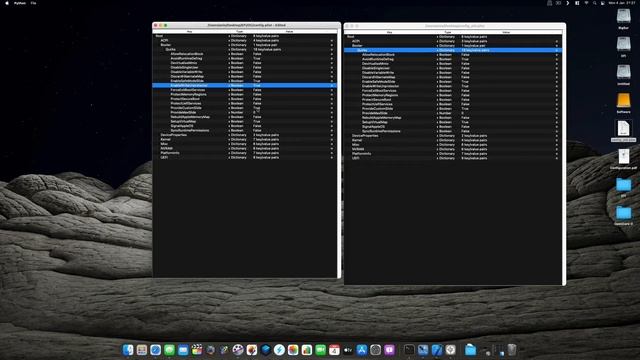
Task: Select the NVRAM row in left window
Action: [x=244, y=148]
